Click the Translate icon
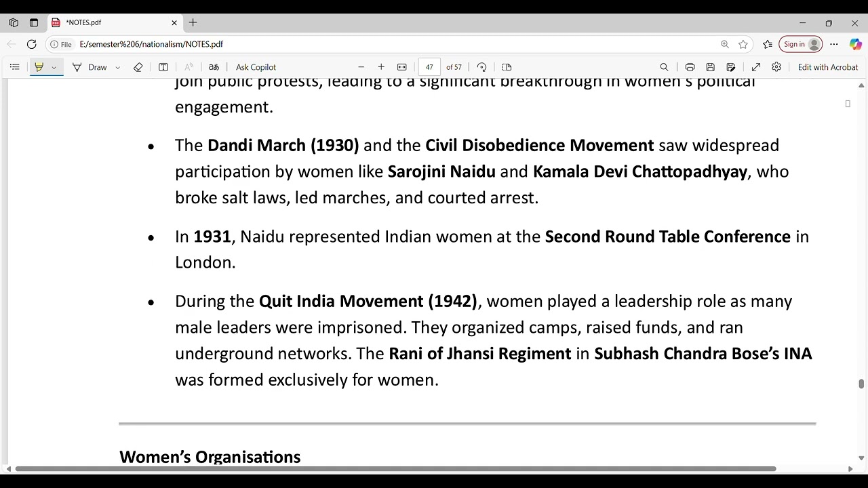 point(214,67)
